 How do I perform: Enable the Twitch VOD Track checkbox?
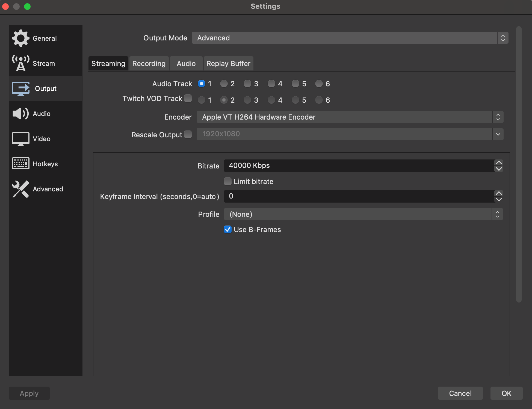(188, 98)
